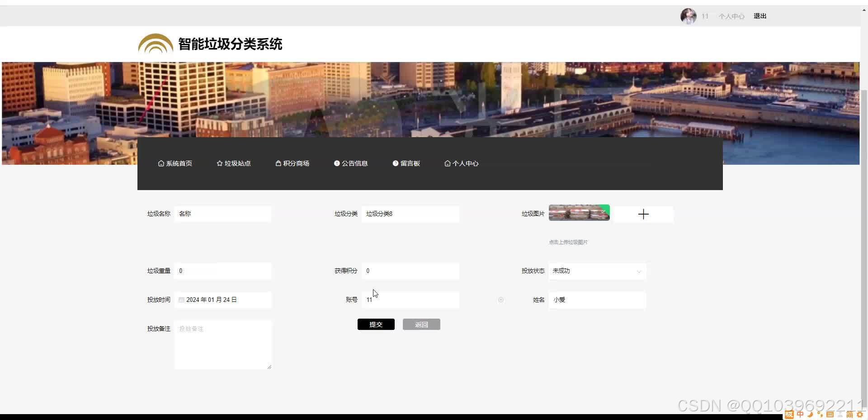The height and width of the screenshot is (420, 868).
Task: Open the 投放时间 date picker
Action: point(222,300)
